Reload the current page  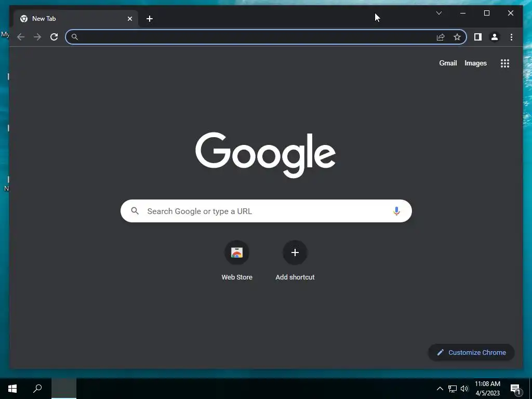point(54,37)
